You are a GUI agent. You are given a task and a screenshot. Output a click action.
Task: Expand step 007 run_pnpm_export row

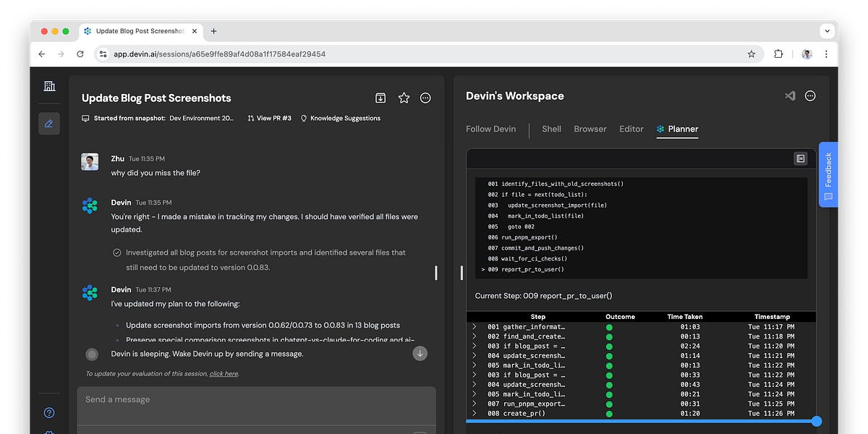pos(475,404)
